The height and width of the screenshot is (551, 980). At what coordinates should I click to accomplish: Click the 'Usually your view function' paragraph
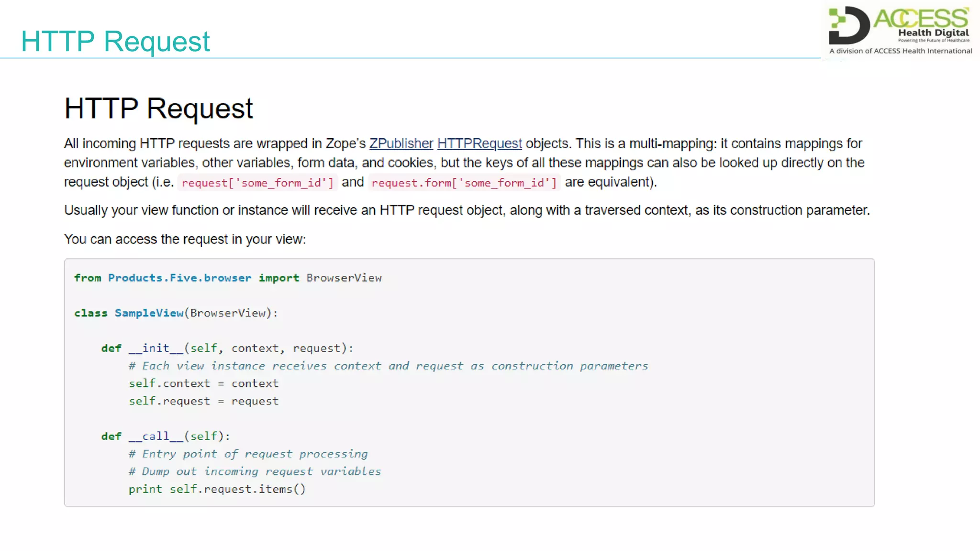[x=467, y=210]
